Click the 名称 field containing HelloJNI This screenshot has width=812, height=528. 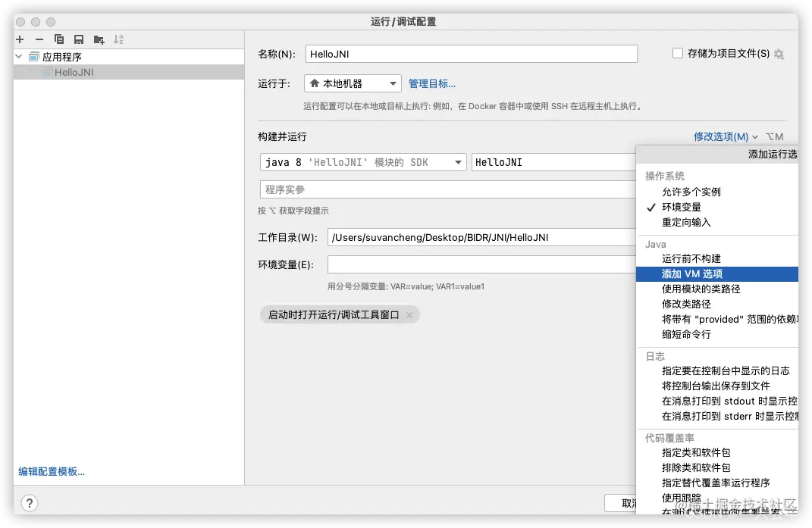pyautogui.click(x=470, y=53)
